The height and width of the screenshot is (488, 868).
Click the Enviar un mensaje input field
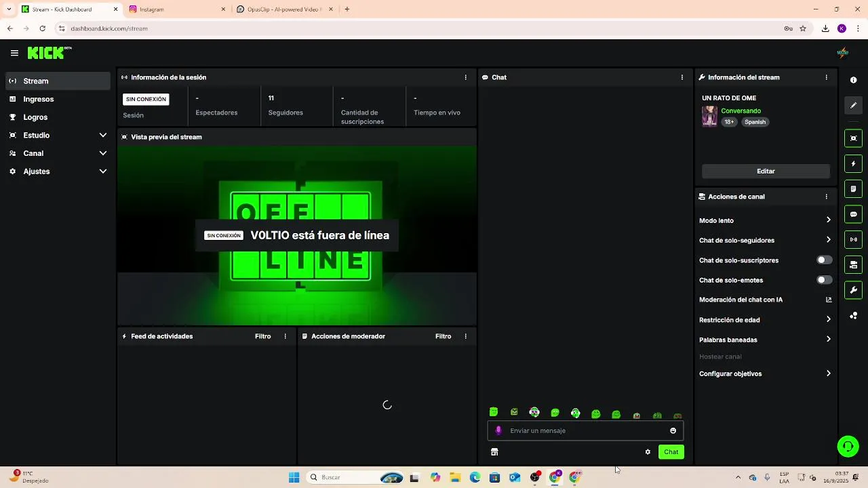pos(585,430)
